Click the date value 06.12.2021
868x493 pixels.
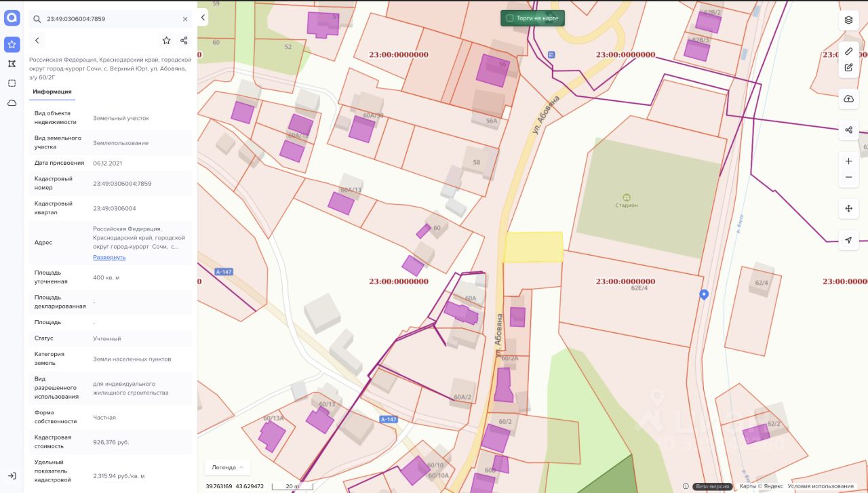(108, 163)
